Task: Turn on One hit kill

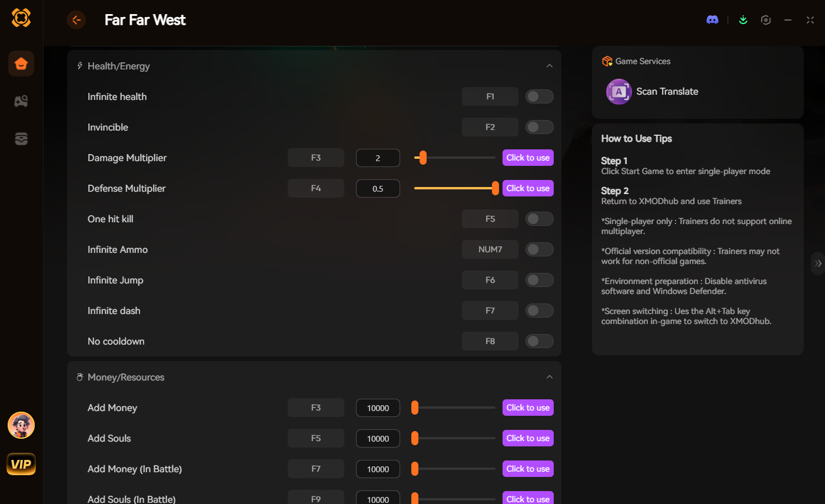Action: pyautogui.click(x=539, y=219)
